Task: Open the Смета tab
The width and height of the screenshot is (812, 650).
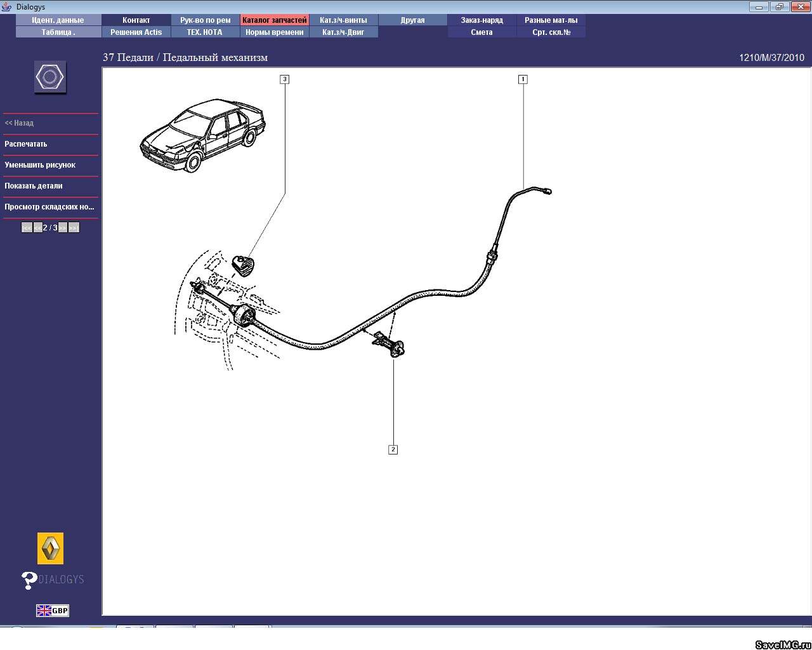Action: click(x=482, y=32)
